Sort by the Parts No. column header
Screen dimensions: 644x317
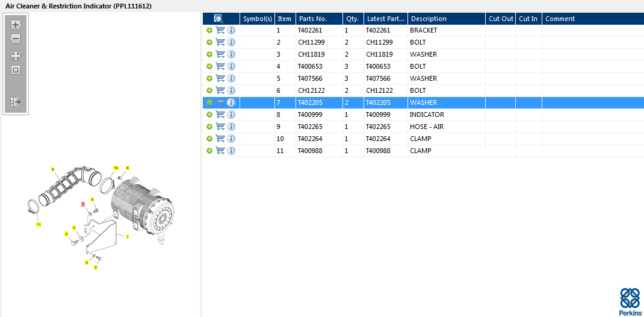click(319, 19)
